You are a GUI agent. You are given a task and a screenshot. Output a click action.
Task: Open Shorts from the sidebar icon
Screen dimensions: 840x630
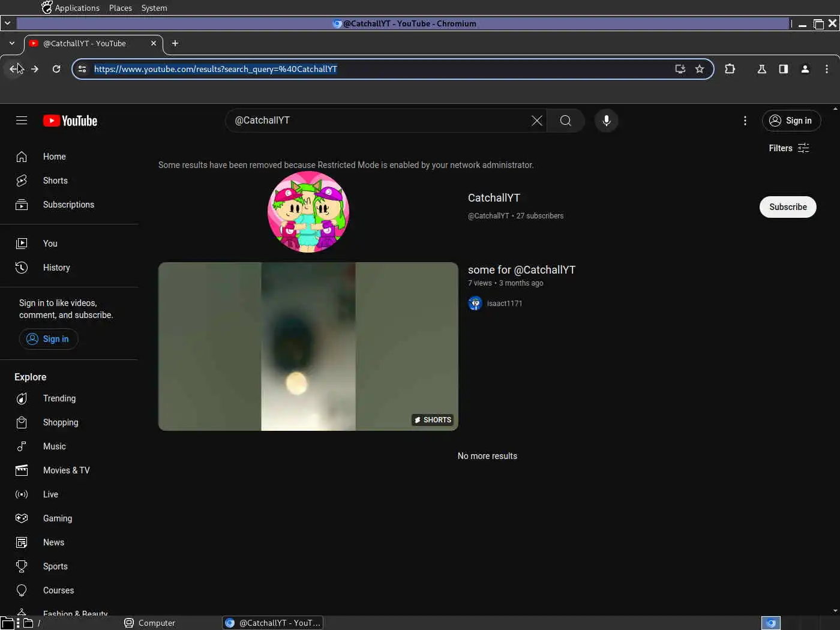point(22,181)
